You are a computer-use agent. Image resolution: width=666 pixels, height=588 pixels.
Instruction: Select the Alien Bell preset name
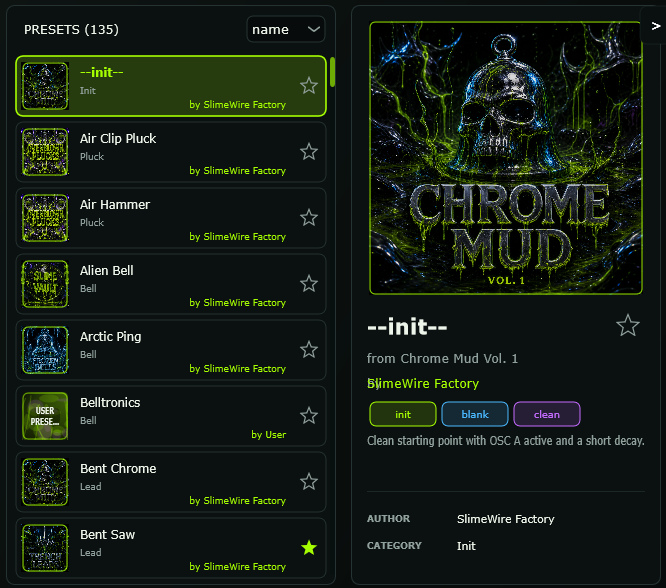pyautogui.click(x=107, y=270)
